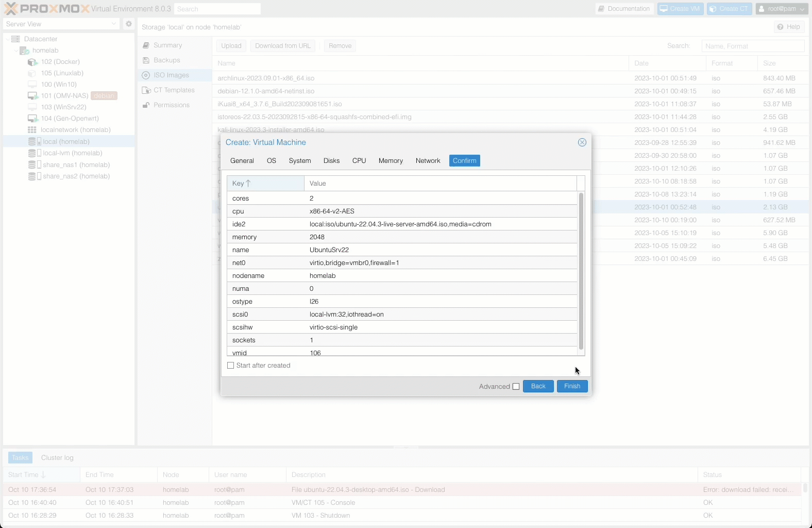Click the Finish button in wizard
Screen dimensions: 812x528
click(x=572, y=386)
